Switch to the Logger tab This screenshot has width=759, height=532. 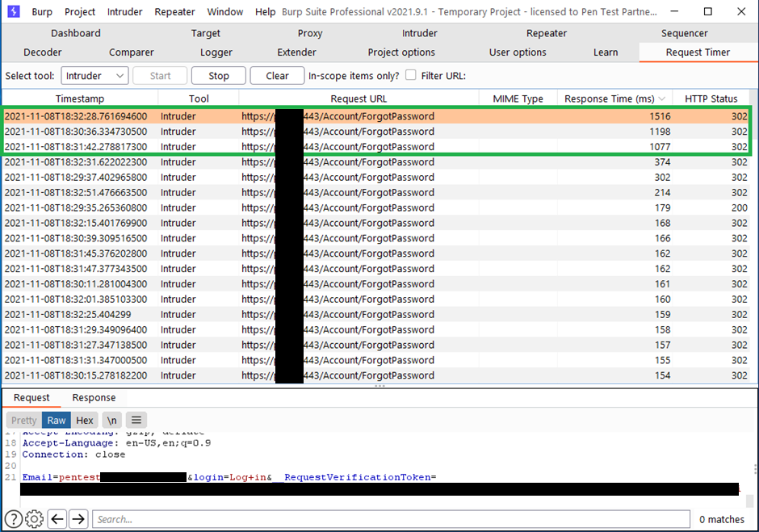(216, 52)
